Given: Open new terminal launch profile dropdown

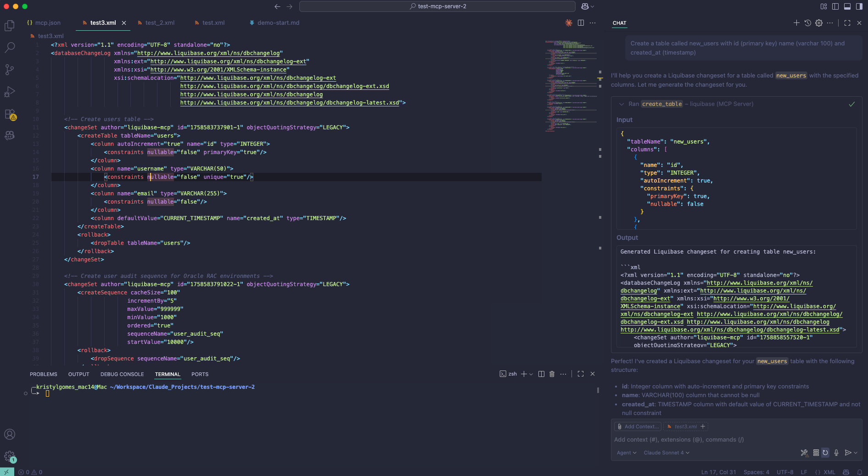Looking at the screenshot, I should [531, 374].
